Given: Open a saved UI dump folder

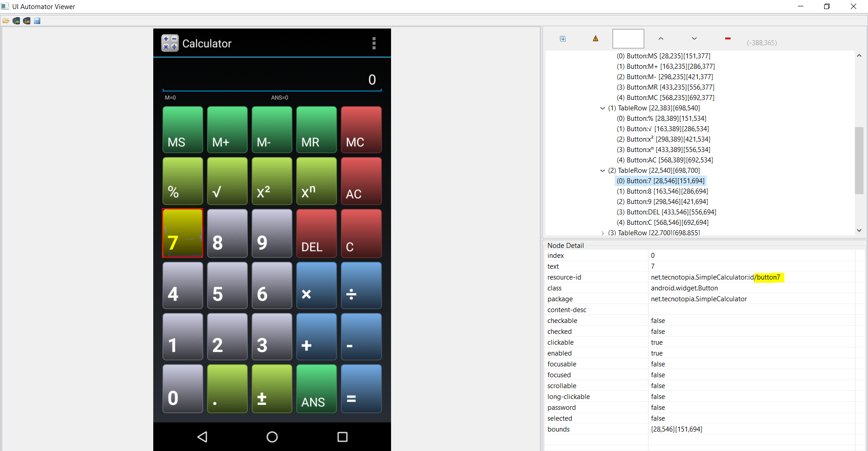Looking at the screenshot, I should 6,21.
